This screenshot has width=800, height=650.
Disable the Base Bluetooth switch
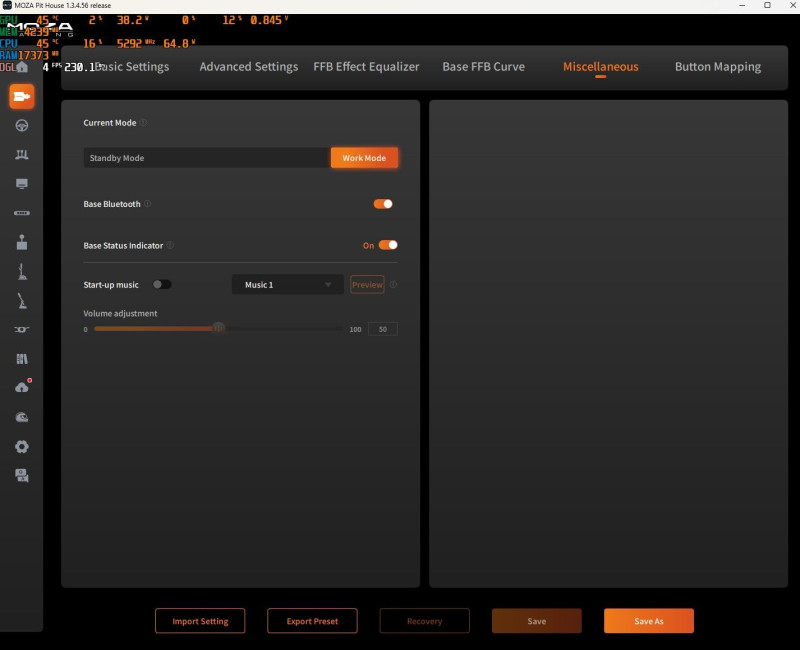(x=383, y=204)
